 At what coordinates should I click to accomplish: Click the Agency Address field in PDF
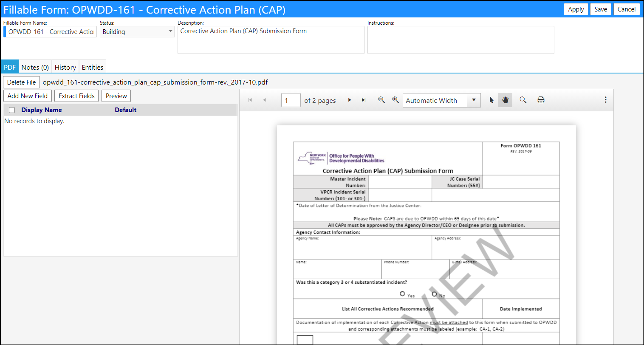click(x=496, y=247)
